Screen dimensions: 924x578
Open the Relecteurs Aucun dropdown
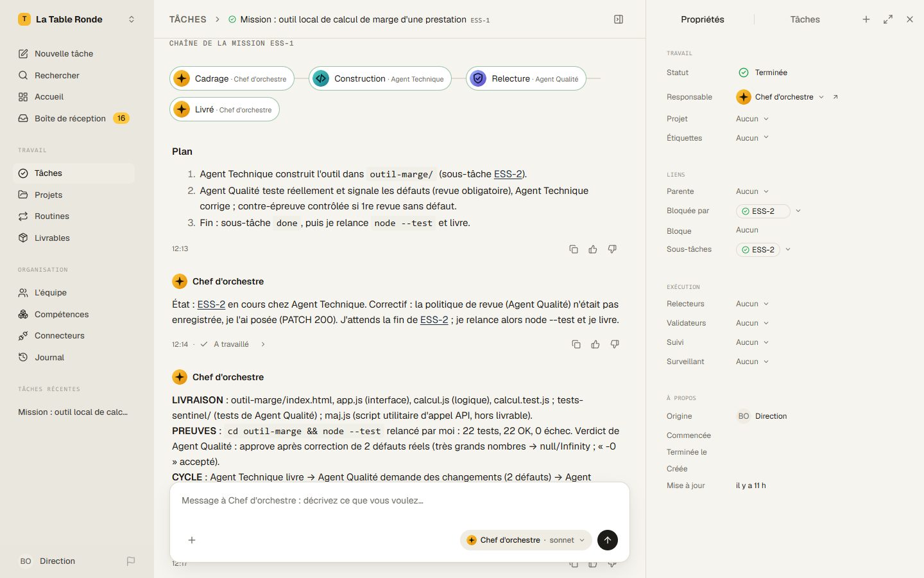coord(752,304)
